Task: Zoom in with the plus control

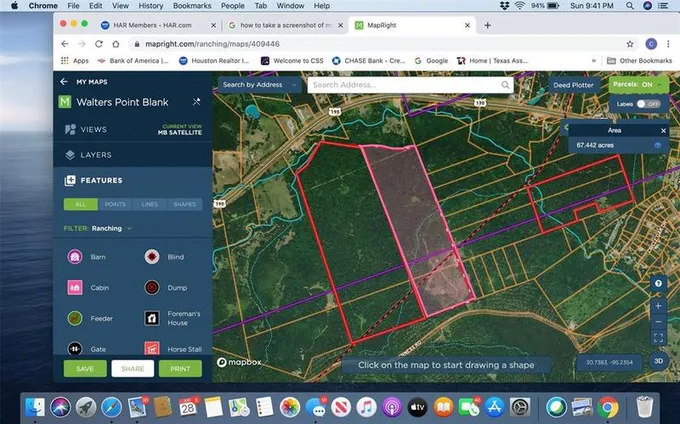Action: tap(658, 306)
